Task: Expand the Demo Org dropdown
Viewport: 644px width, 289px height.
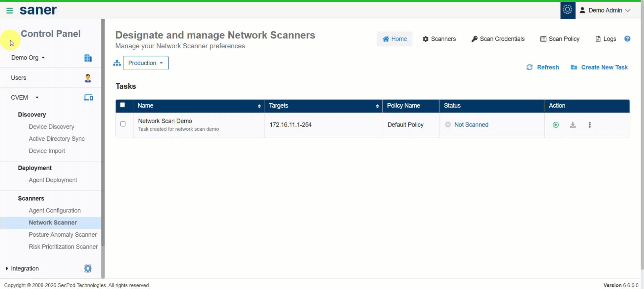Action: click(28, 58)
